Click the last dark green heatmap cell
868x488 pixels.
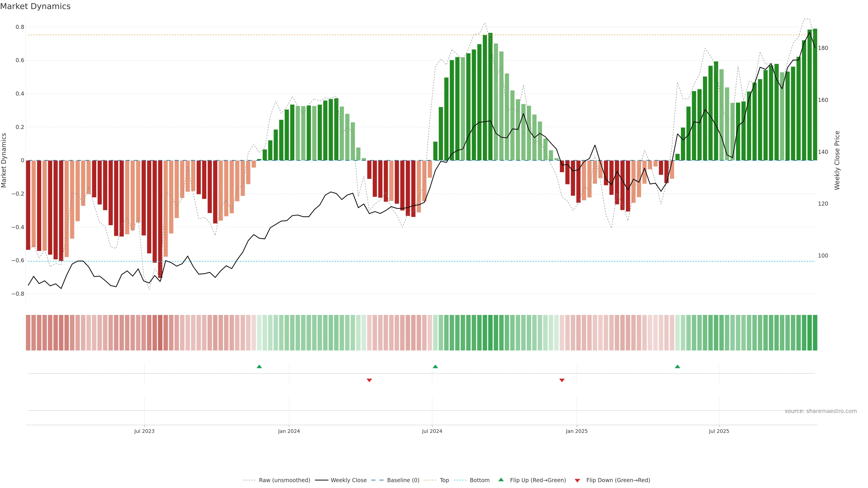(x=815, y=333)
